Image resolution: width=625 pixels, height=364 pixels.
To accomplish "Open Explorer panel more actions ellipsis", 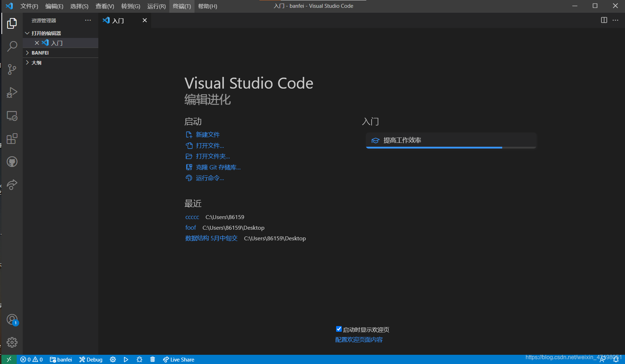I will pos(88,20).
